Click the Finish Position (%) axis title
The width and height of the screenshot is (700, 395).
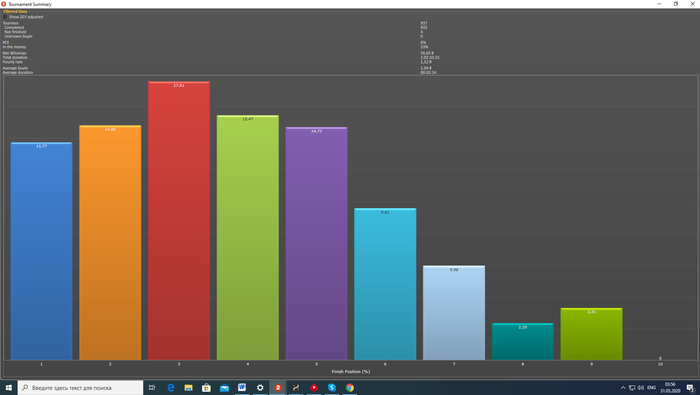[350, 371]
